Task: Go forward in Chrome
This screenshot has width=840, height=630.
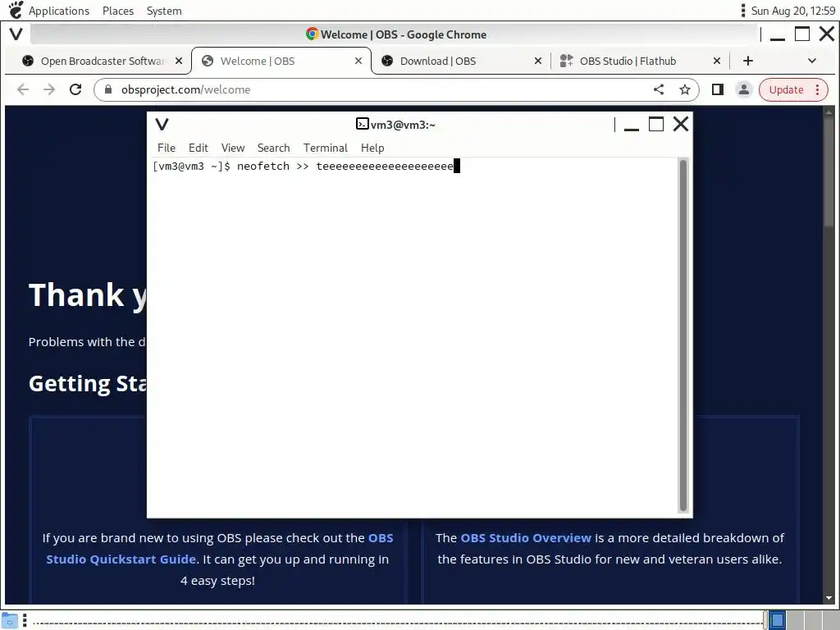Action: pos(49,89)
